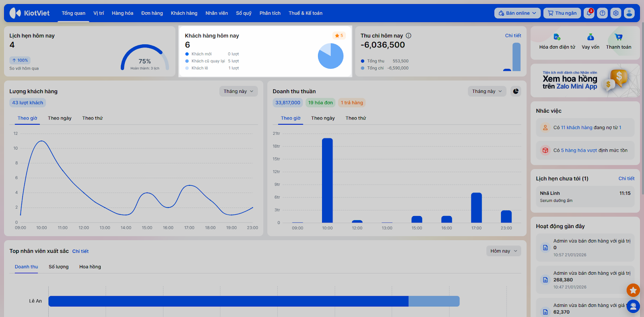
Task: Open the notifications bell icon
Action: pyautogui.click(x=589, y=13)
